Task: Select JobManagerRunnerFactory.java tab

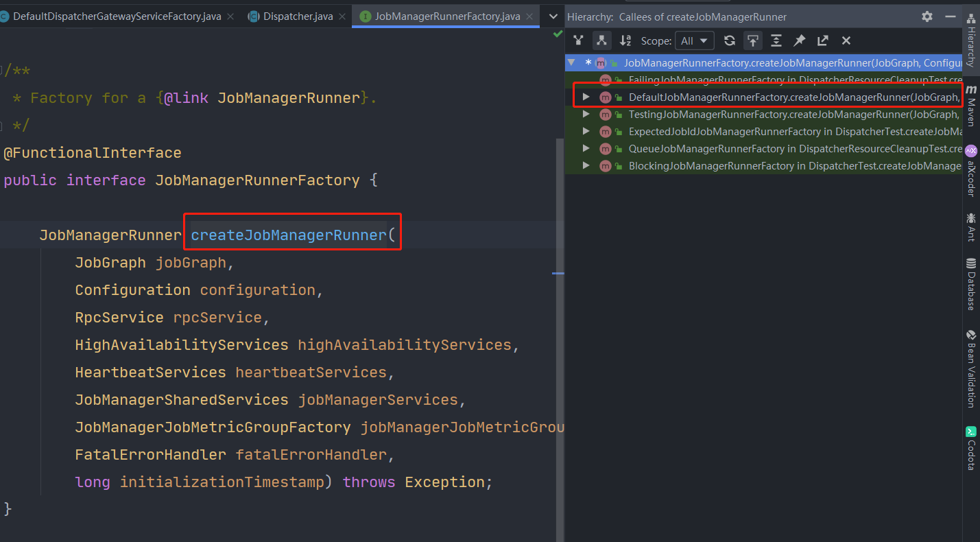Action: click(447, 16)
